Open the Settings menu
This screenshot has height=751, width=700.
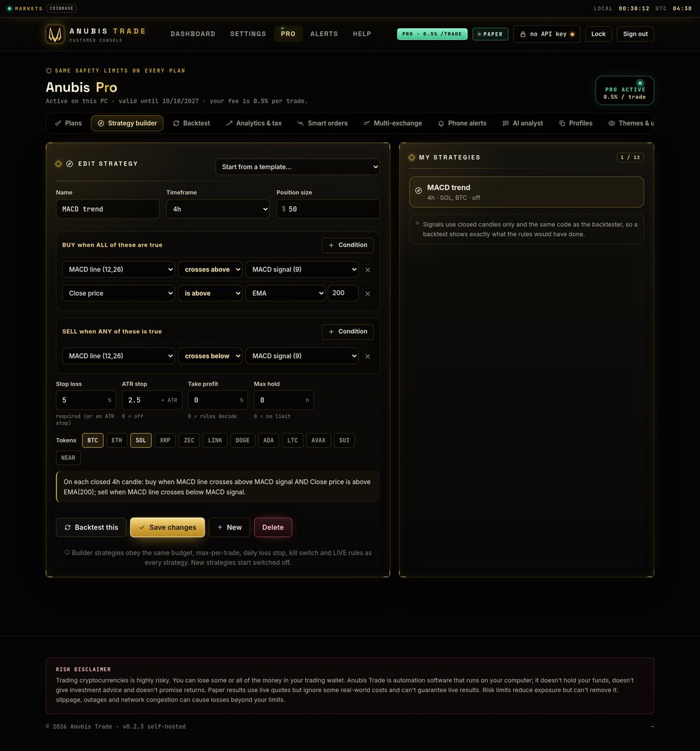point(248,34)
